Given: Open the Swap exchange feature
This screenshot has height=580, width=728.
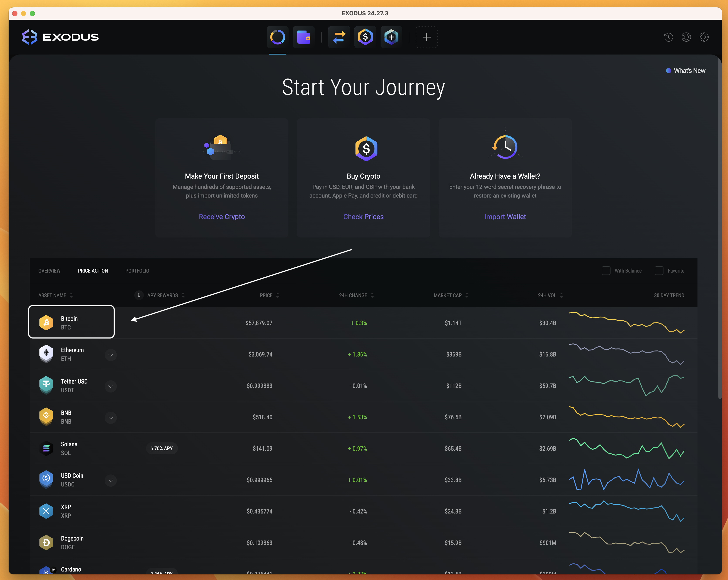Looking at the screenshot, I should [339, 37].
